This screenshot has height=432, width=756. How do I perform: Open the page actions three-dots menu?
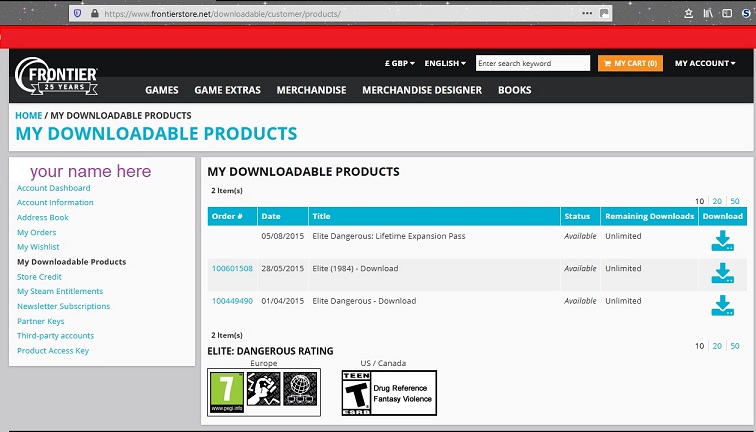587,14
